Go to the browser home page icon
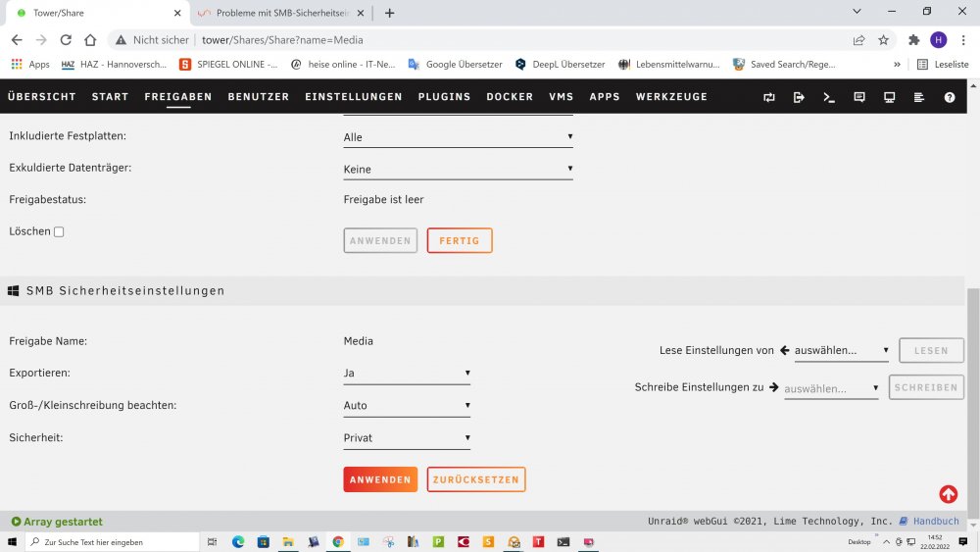This screenshot has height=552, width=980. (x=90, y=40)
